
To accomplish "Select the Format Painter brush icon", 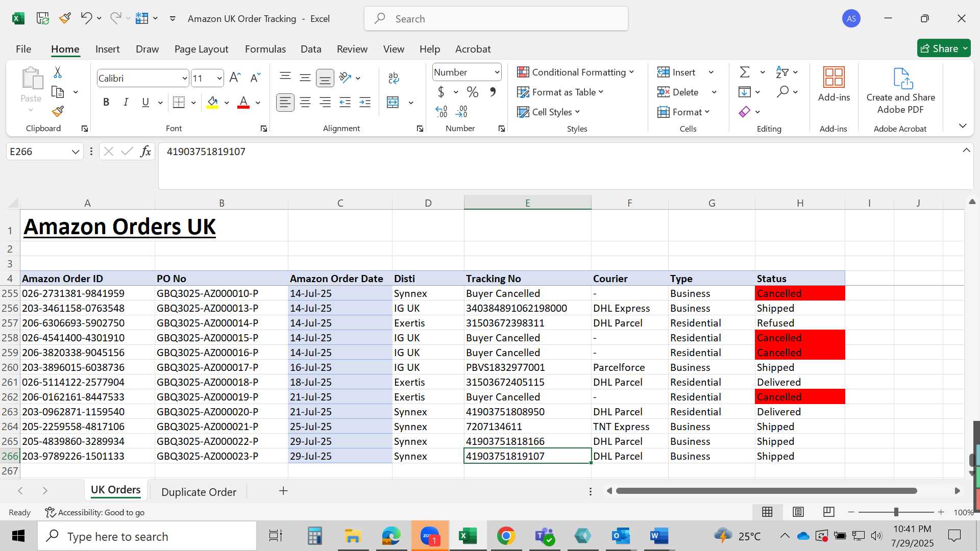I will (58, 111).
